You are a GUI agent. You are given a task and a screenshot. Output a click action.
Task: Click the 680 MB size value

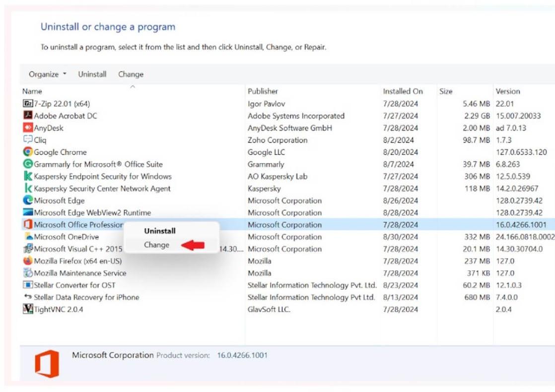477,297
